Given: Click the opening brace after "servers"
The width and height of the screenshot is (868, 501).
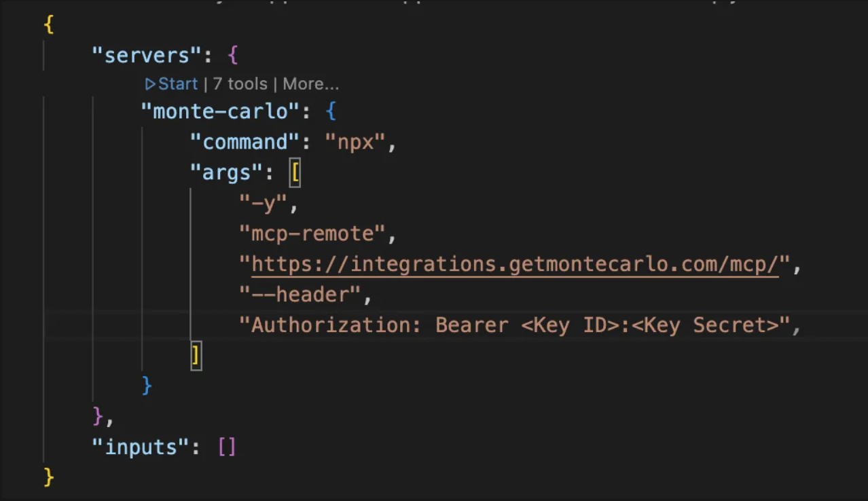Looking at the screenshot, I should tap(233, 54).
